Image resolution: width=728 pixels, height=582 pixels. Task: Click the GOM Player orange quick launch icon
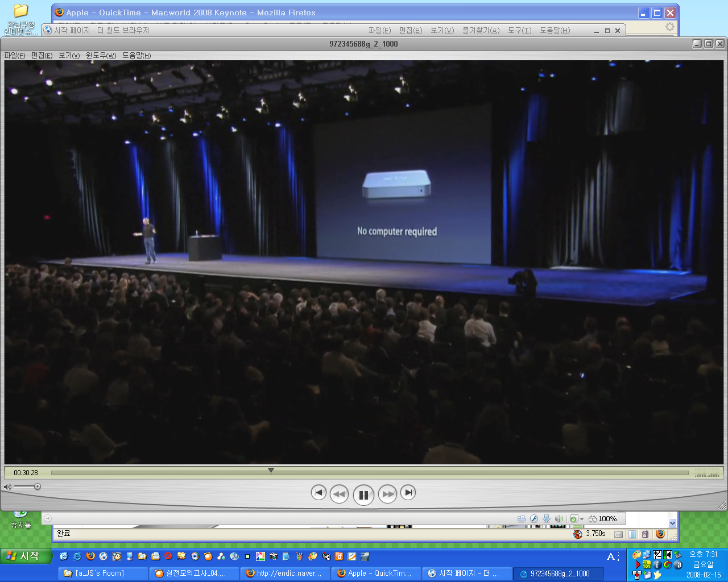click(208, 556)
